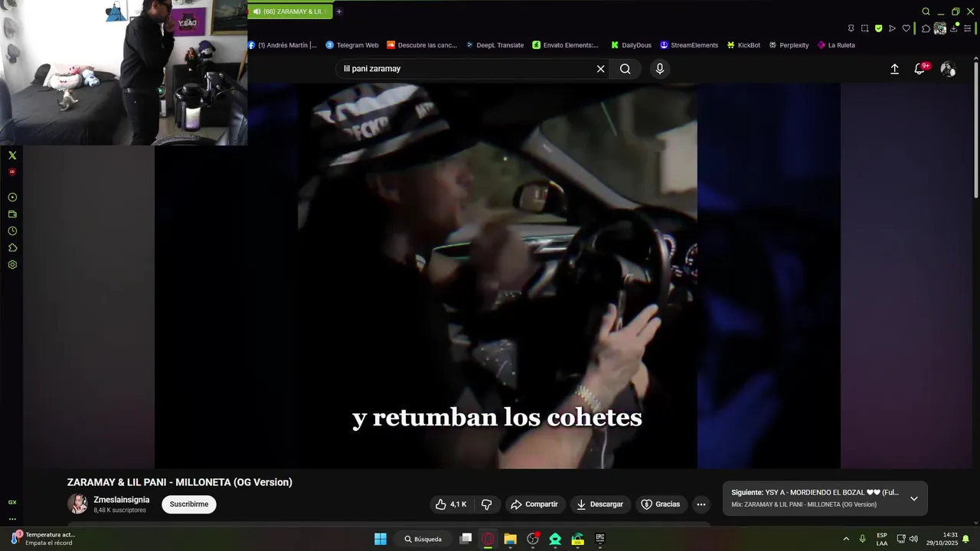This screenshot has width=980, height=551.
Task: Toggle the green ad blocker shield
Action: coord(879,28)
